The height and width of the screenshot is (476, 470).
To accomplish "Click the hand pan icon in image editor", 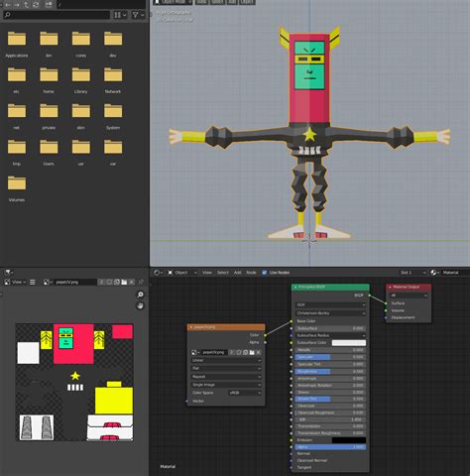I will tap(140, 305).
